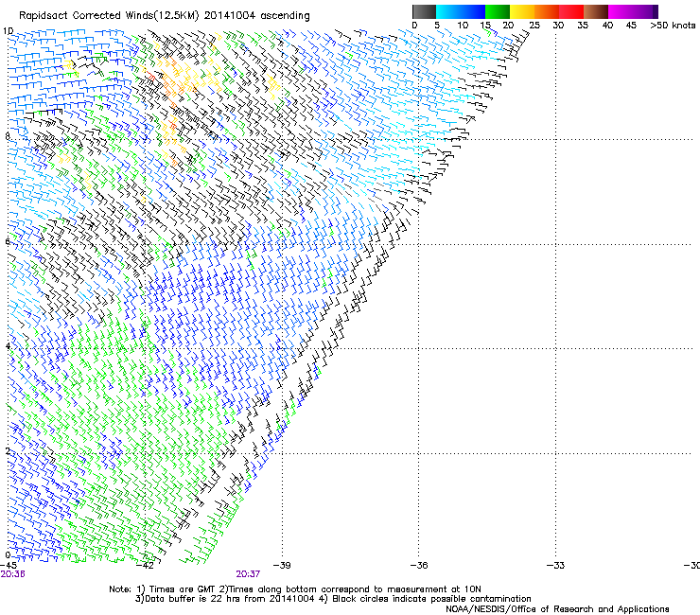Screen dimensions: 700x615
Task: Click the longitude '-45' axis label
Action: [x=9, y=565]
